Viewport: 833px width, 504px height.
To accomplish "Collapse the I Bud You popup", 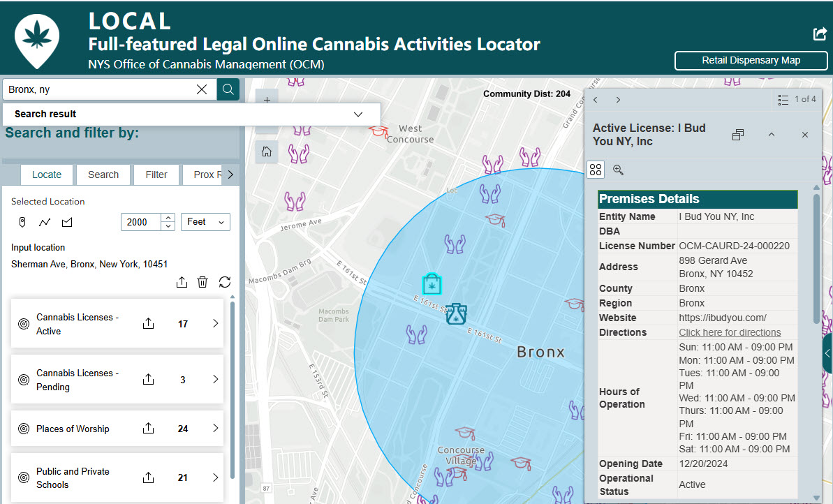I will coord(772,135).
